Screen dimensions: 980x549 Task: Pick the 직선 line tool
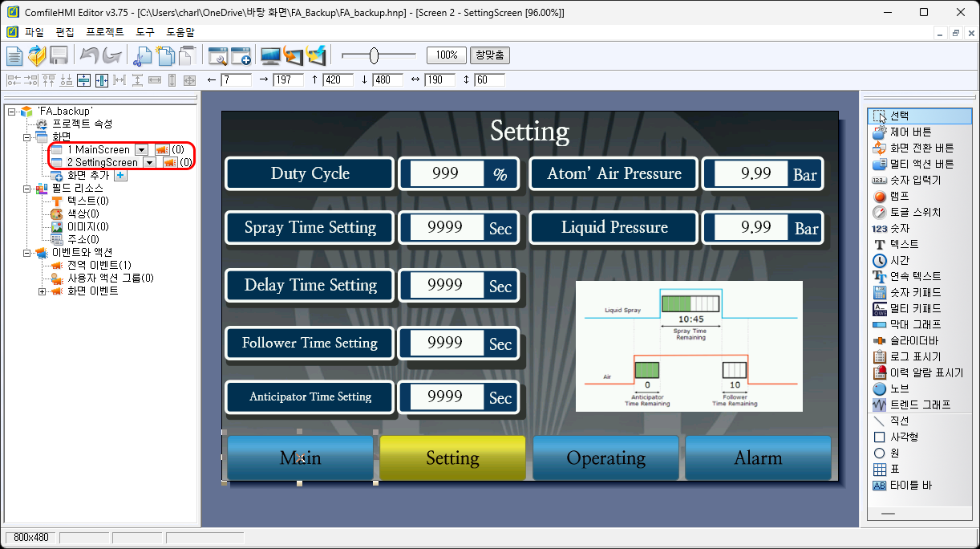click(919, 421)
